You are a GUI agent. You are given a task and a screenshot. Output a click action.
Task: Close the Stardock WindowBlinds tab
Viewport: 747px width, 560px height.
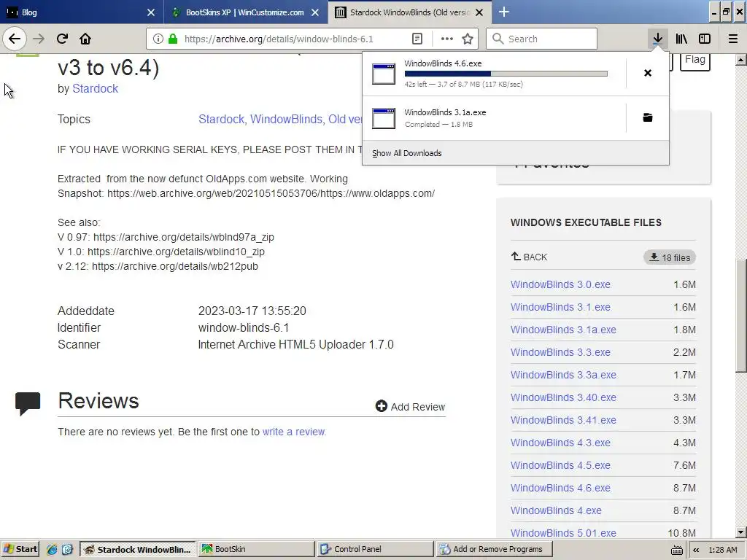[480, 12]
